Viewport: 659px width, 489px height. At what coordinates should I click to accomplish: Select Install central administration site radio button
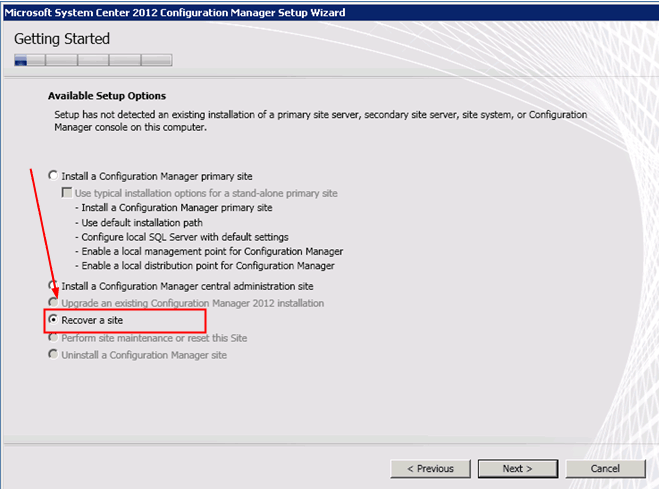coord(53,286)
